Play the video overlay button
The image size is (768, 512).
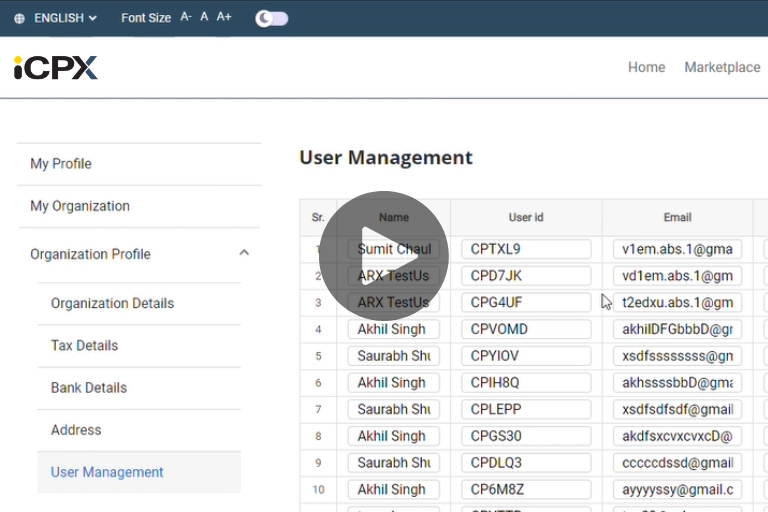[x=383, y=256]
